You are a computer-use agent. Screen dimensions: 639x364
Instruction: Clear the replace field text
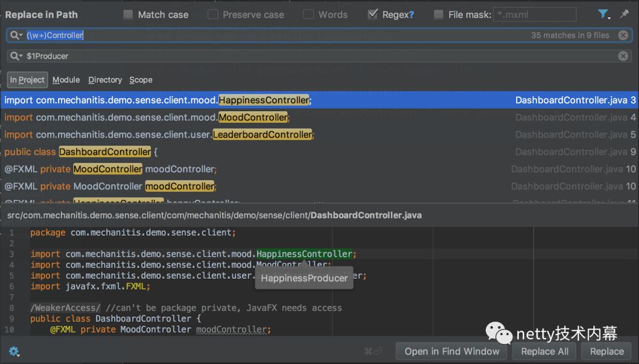622,56
